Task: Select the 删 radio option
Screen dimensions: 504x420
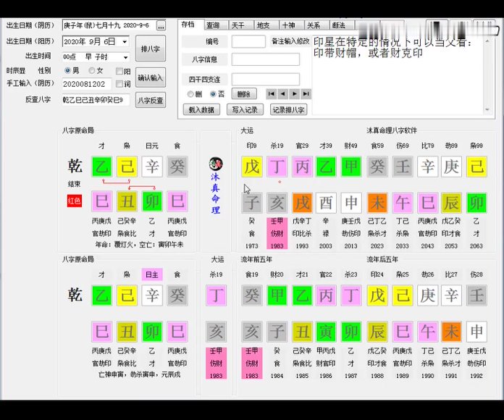Action: pos(190,94)
